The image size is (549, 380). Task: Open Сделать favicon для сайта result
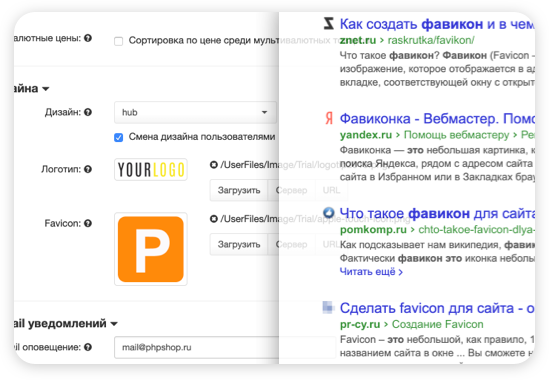437,308
